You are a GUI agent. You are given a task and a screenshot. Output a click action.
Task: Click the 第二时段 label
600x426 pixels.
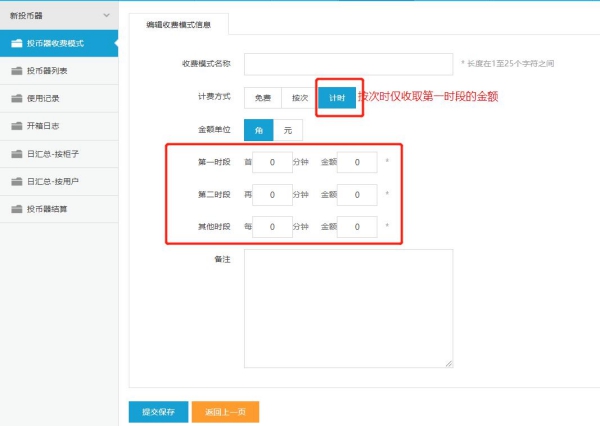tap(214, 194)
